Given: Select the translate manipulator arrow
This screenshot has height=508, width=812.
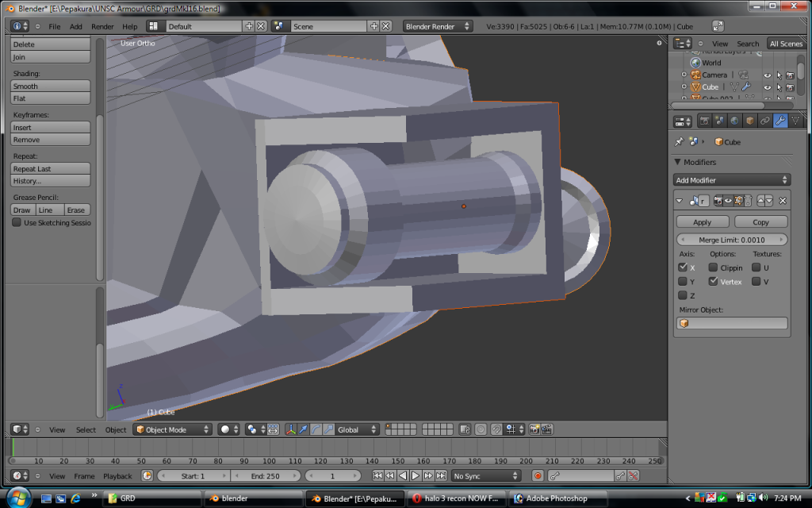Looking at the screenshot, I should pyautogui.click(x=304, y=429).
